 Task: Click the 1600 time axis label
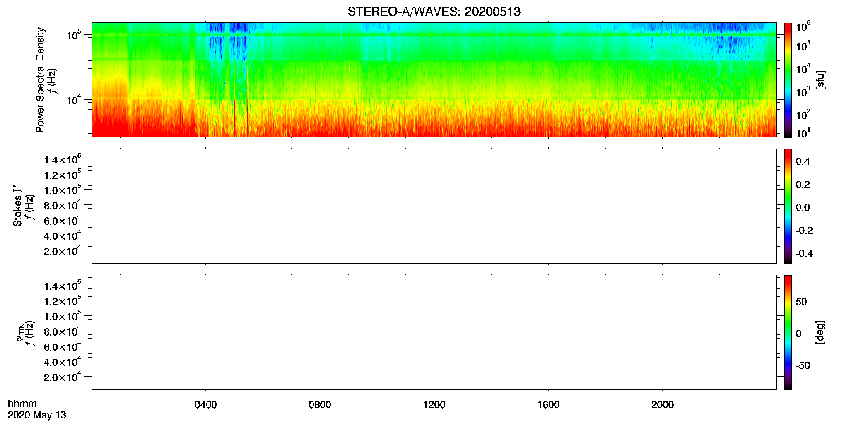[548, 405]
